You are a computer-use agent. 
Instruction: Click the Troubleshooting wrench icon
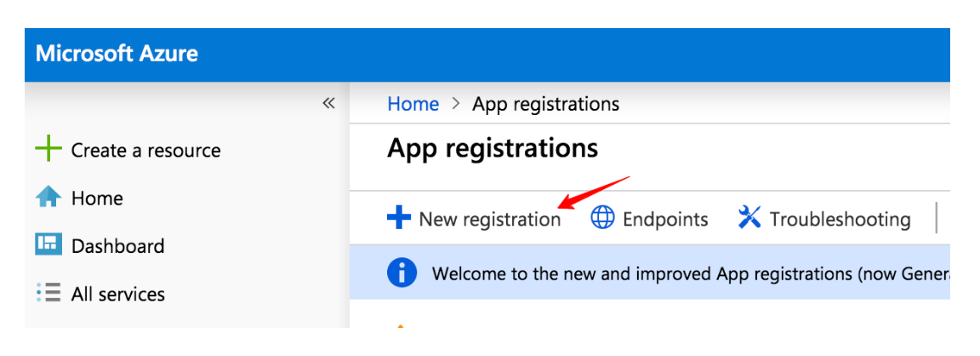pyautogui.click(x=749, y=219)
